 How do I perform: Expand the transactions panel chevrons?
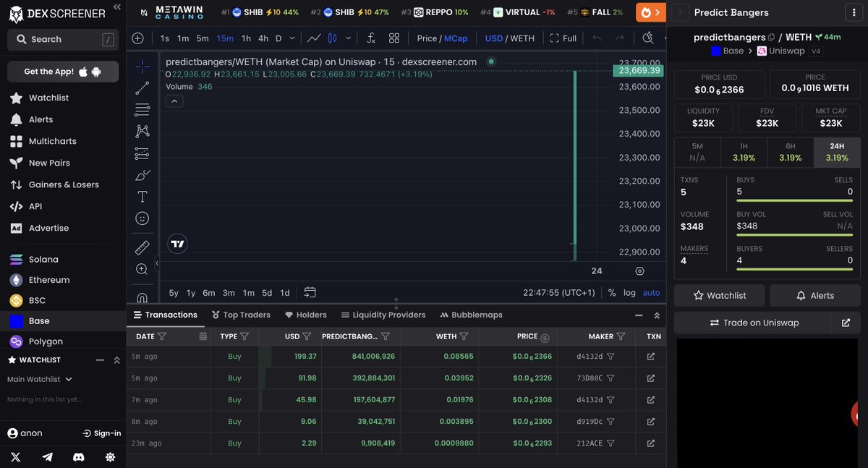(657, 315)
